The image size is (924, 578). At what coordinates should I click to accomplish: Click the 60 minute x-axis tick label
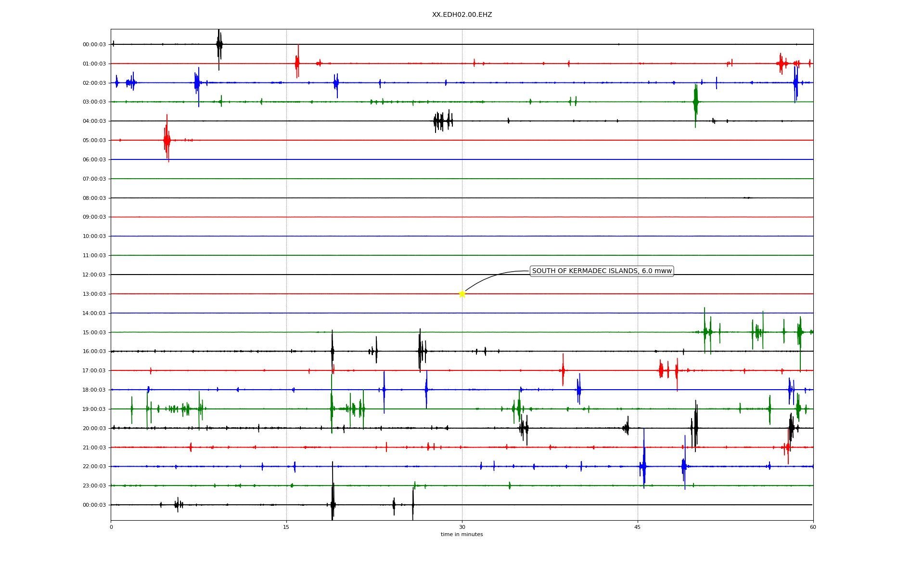click(x=813, y=527)
